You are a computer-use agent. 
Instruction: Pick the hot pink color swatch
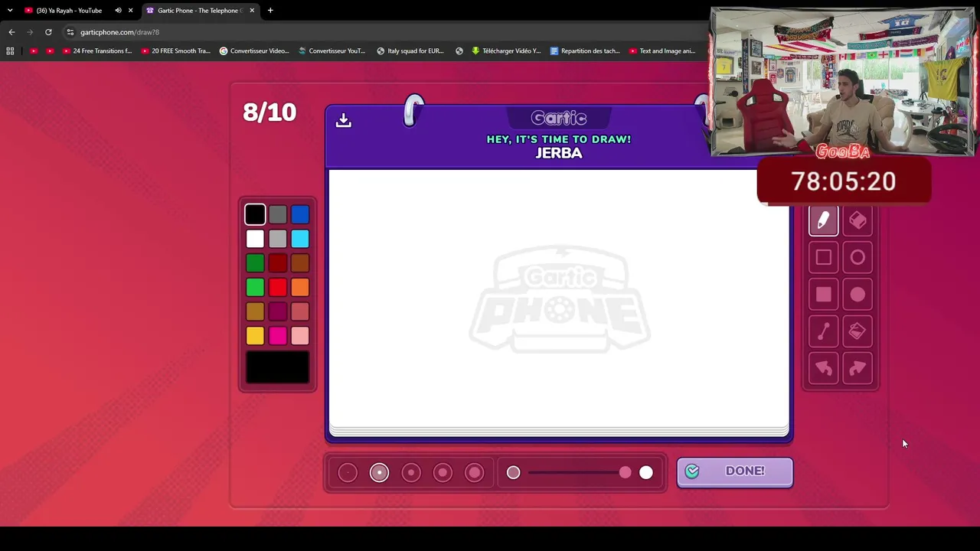coord(278,336)
